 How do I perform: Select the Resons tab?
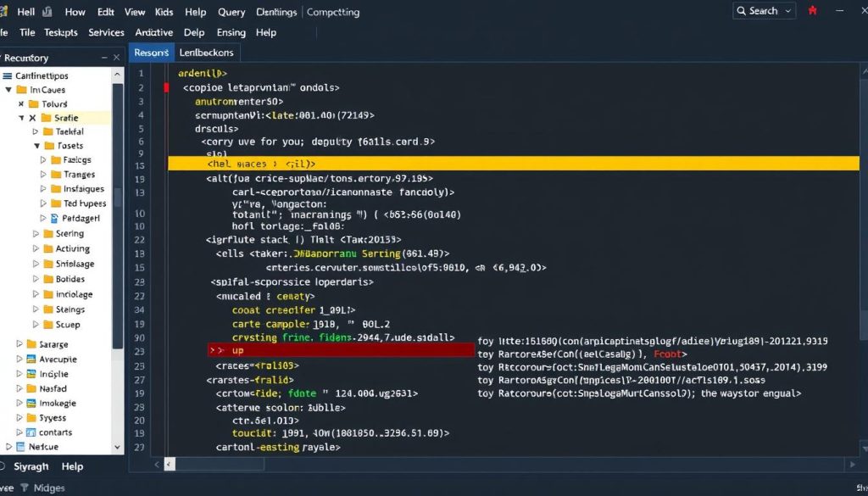tap(151, 53)
